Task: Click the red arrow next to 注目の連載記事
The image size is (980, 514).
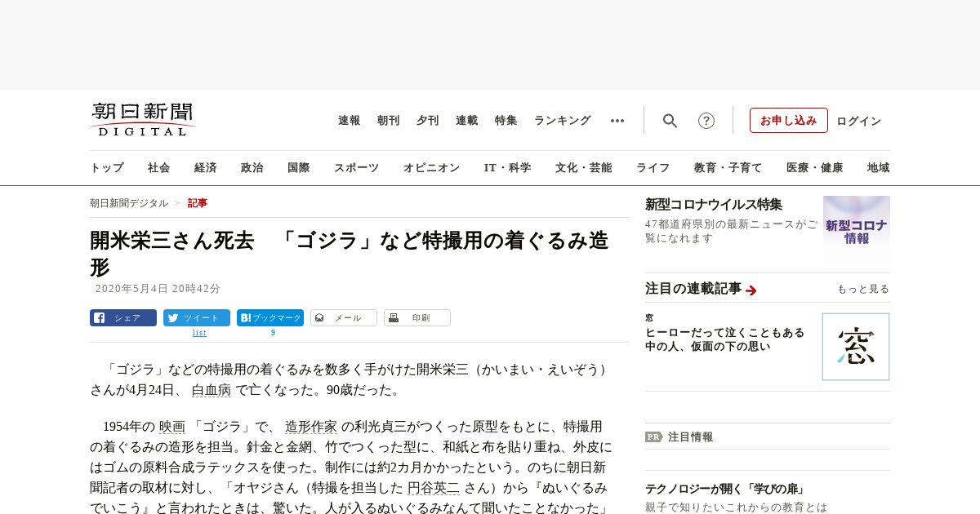Action: pos(751,290)
